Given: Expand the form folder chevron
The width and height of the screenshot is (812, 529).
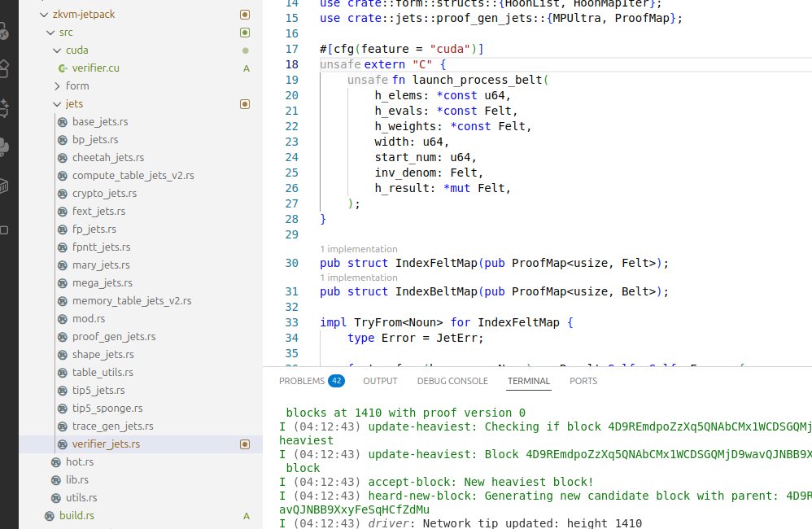Looking at the screenshot, I should click(57, 86).
